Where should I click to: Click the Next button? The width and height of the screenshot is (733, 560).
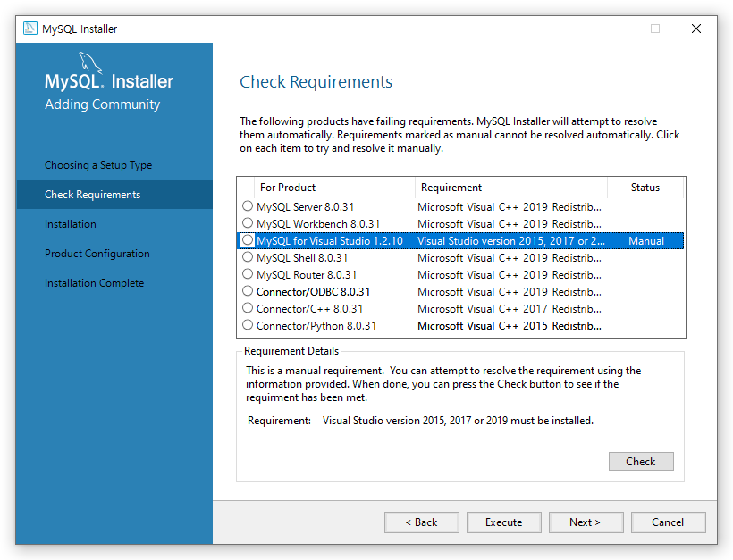click(586, 522)
